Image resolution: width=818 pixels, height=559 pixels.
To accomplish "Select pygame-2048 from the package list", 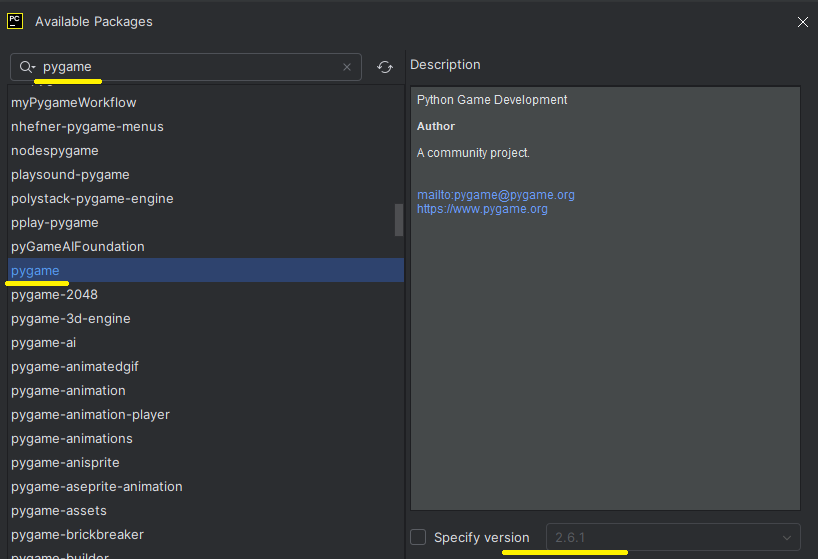I will [54, 295].
